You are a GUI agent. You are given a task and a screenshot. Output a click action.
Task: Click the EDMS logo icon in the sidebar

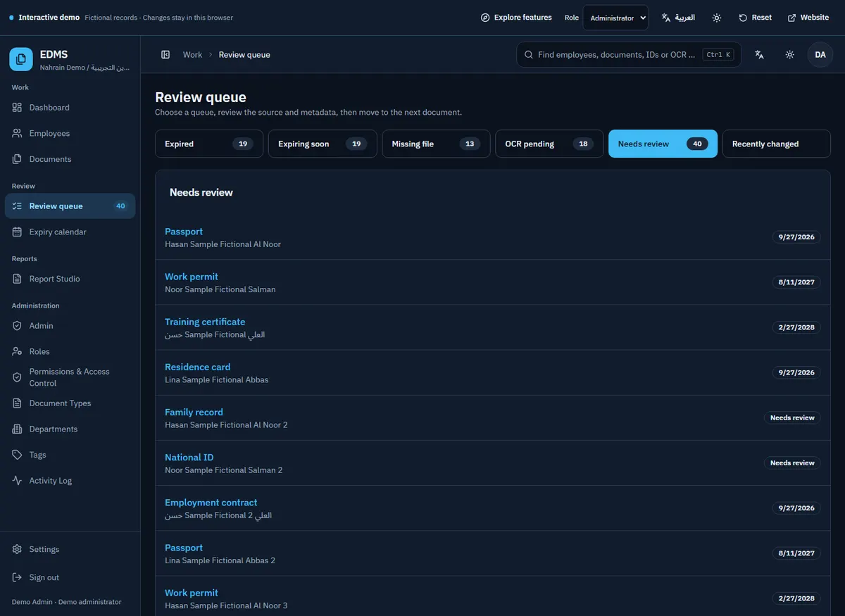[x=21, y=60]
